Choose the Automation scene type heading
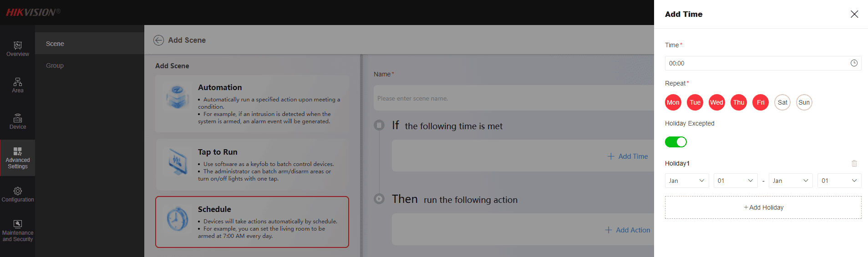The width and height of the screenshot is (868, 257). pos(220,87)
